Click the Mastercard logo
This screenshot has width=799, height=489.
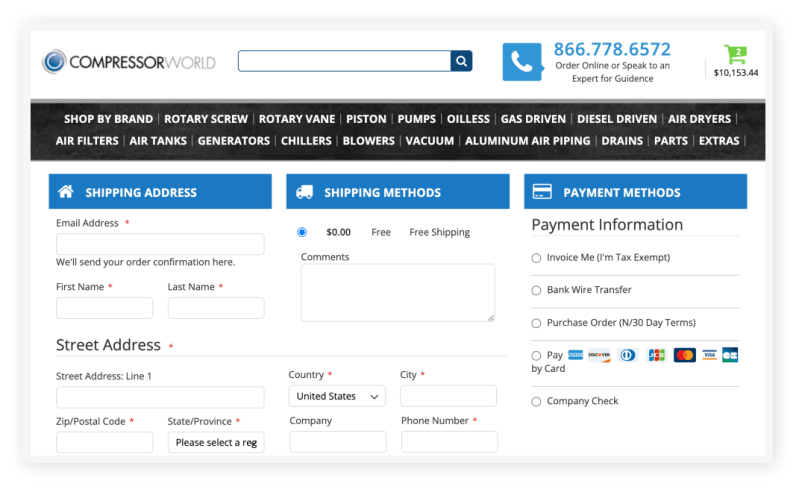tap(684, 355)
